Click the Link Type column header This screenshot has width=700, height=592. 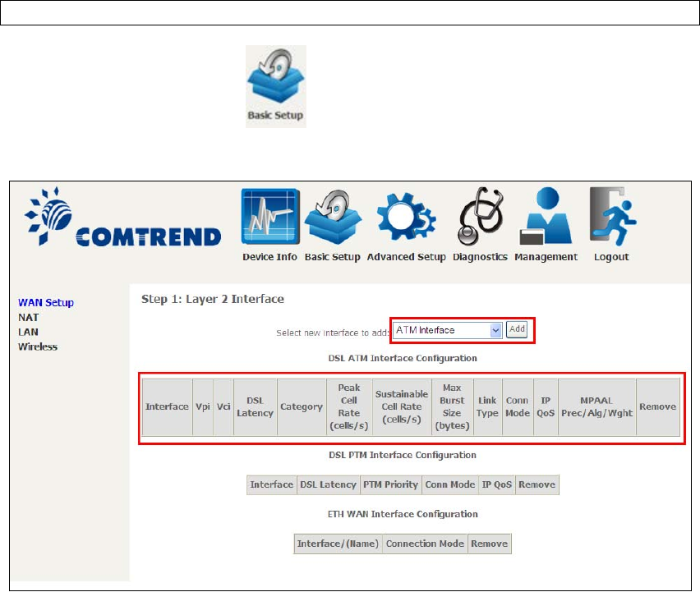click(487, 407)
